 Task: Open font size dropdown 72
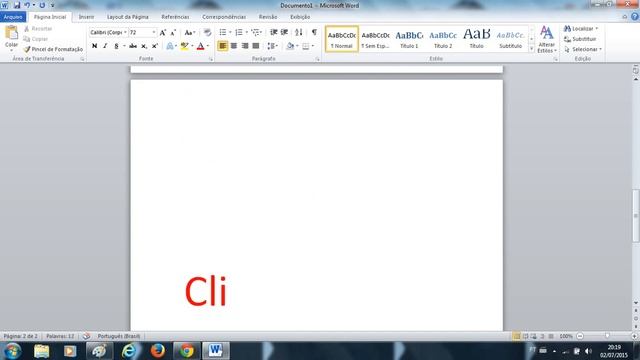pos(154,33)
